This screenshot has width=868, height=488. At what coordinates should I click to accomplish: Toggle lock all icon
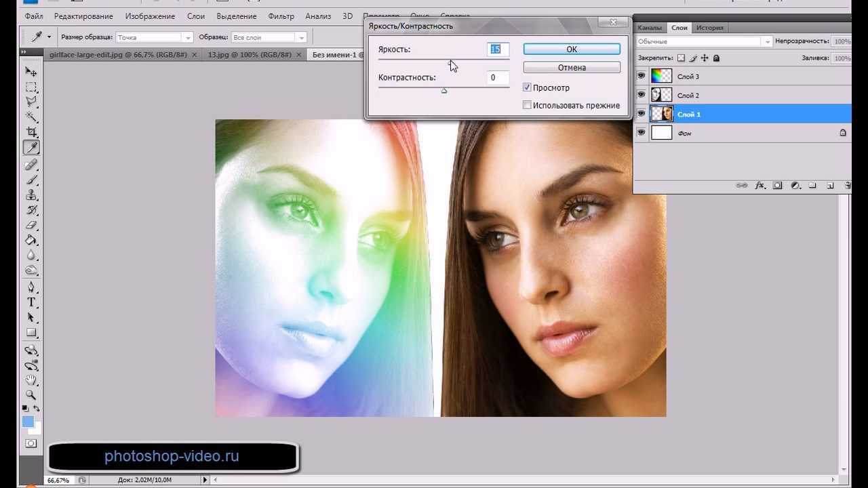tap(716, 58)
